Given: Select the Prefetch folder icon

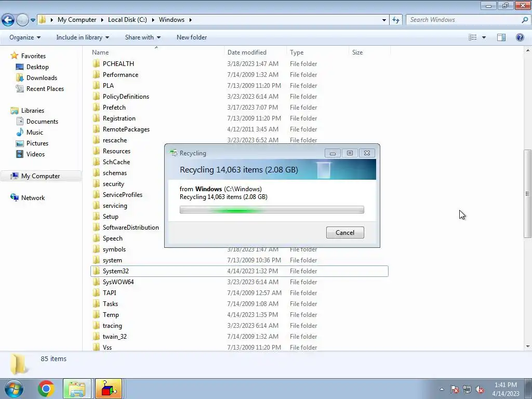Looking at the screenshot, I should tap(96, 108).
